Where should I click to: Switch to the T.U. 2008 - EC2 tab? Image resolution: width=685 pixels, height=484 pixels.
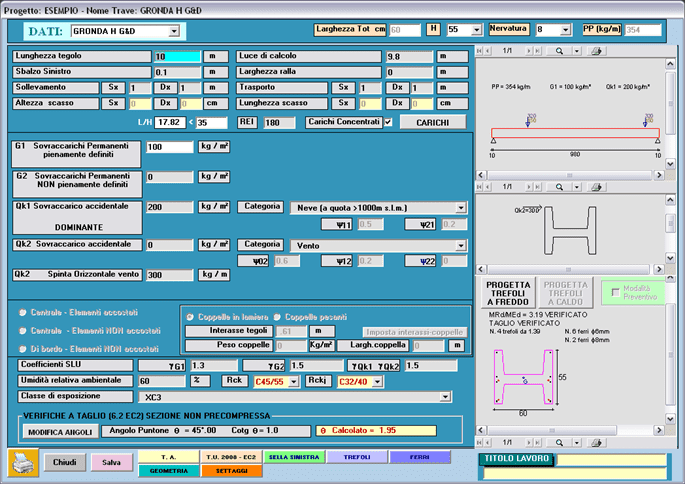pyautogui.click(x=231, y=457)
